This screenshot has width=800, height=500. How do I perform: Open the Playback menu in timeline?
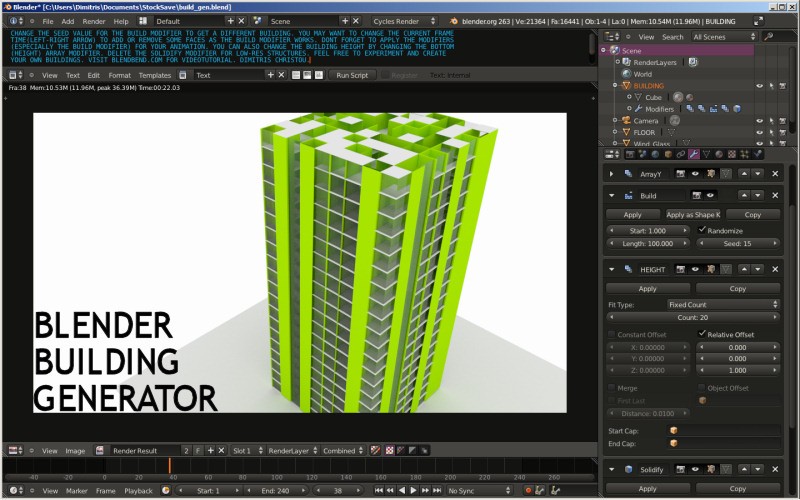pyautogui.click(x=138, y=490)
